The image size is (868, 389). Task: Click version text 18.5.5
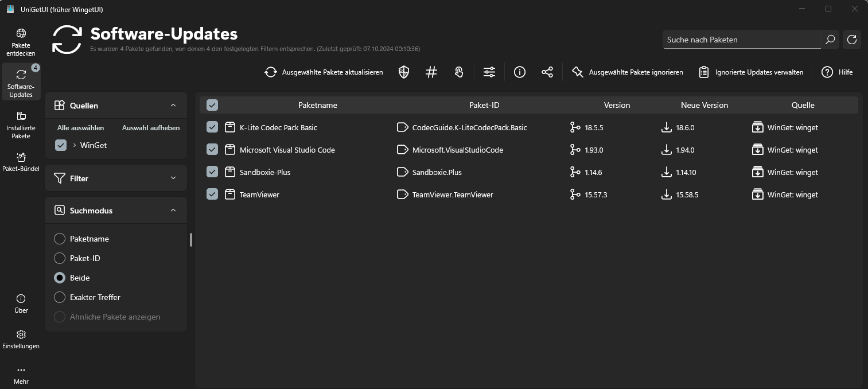(x=594, y=127)
